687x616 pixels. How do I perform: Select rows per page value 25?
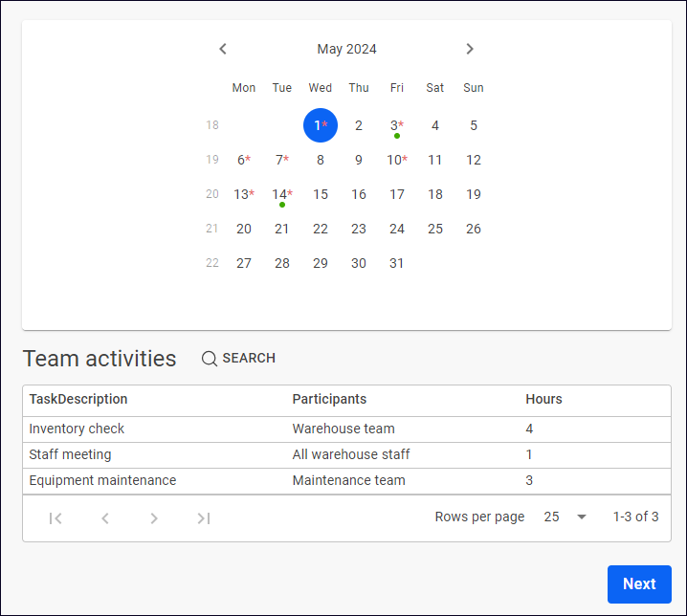551,517
